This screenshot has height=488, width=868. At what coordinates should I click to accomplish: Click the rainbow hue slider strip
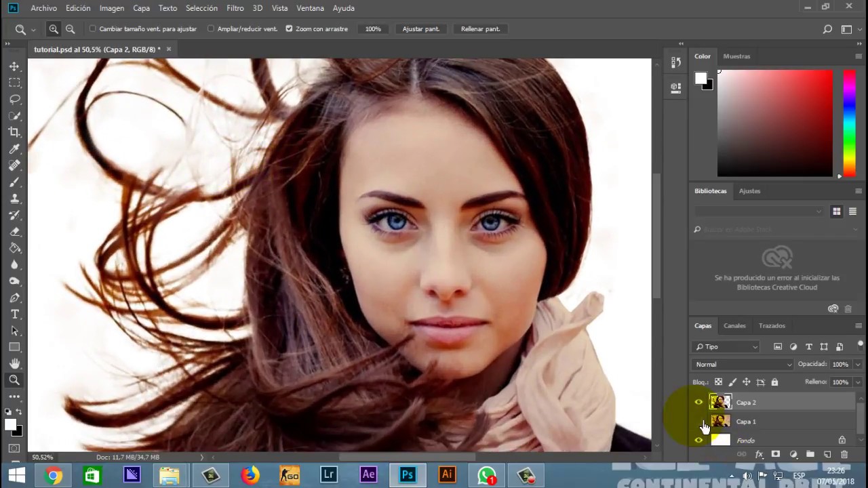pos(849,122)
